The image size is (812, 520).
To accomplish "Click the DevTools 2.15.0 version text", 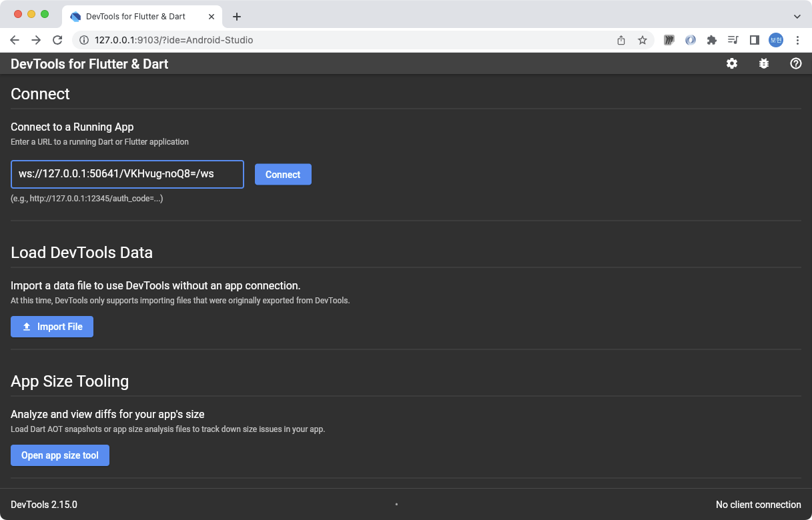I will (x=44, y=505).
